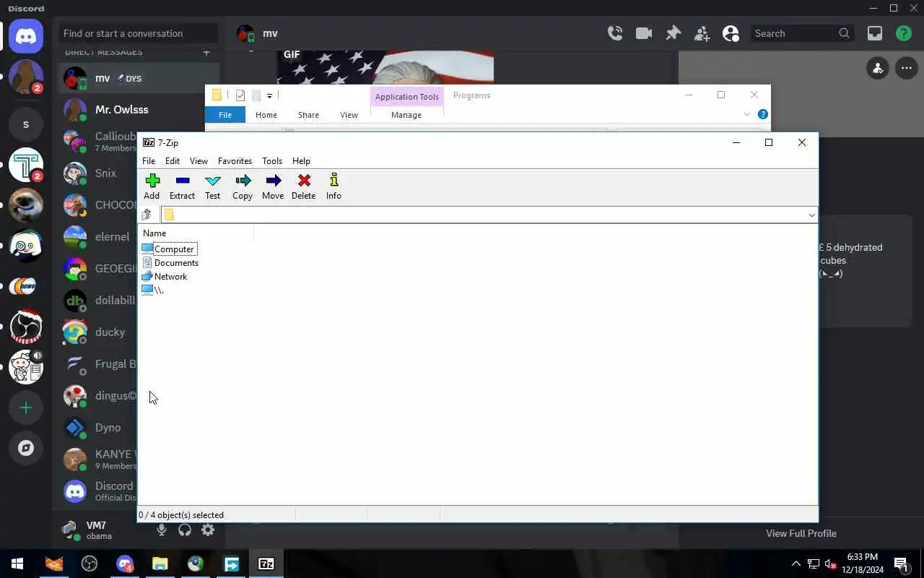Add friends to DM icon
This screenshot has height=578, width=924.
tap(702, 33)
